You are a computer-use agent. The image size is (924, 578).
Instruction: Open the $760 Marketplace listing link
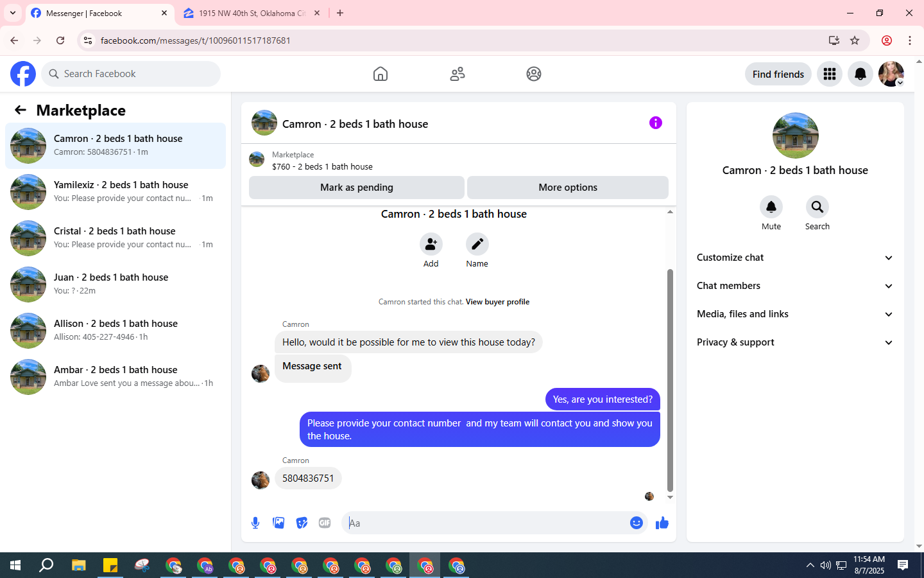tap(322, 166)
